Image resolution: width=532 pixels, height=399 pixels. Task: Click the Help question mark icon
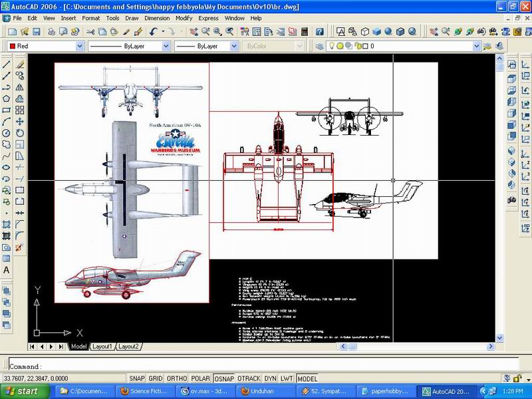(x=319, y=32)
